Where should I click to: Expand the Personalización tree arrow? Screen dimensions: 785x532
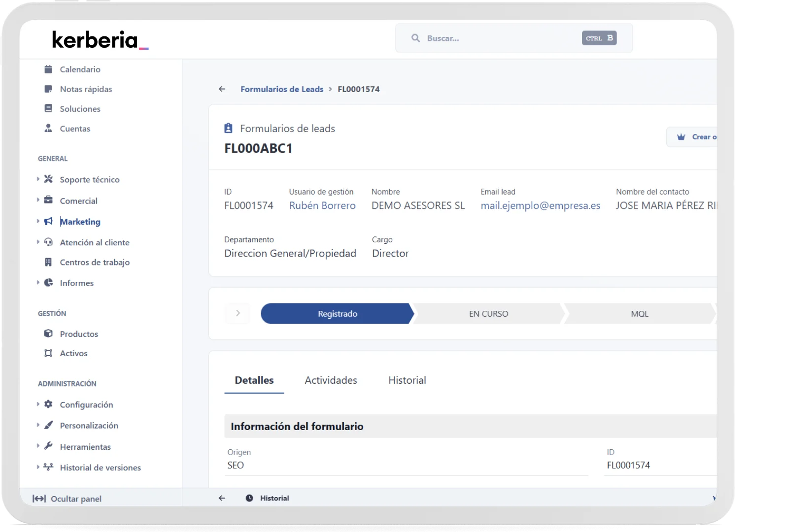point(38,425)
